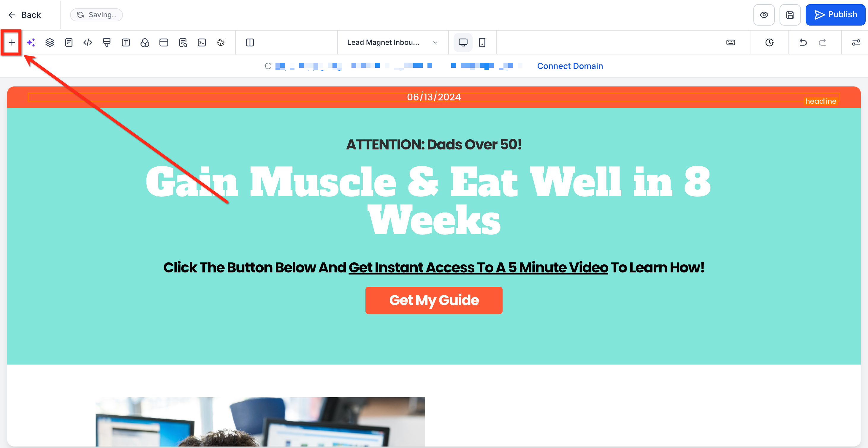Open the typography T icon
The image size is (868, 448).
click(x=126, y=42)
